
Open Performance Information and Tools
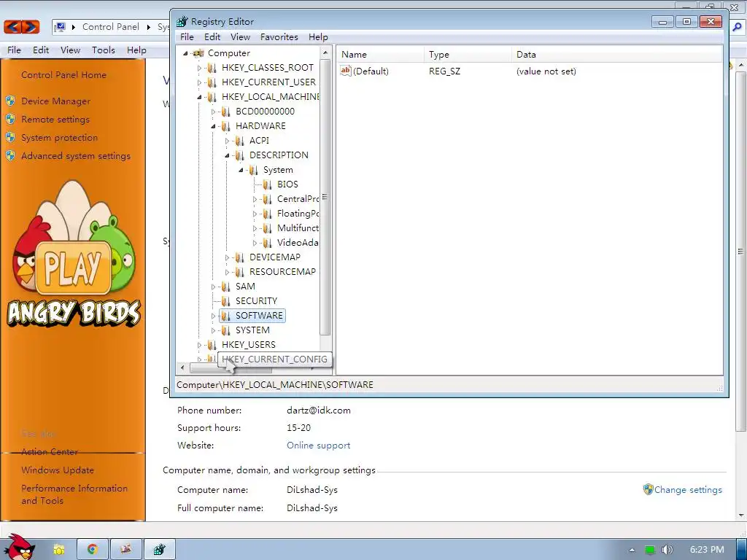[74, 494]
